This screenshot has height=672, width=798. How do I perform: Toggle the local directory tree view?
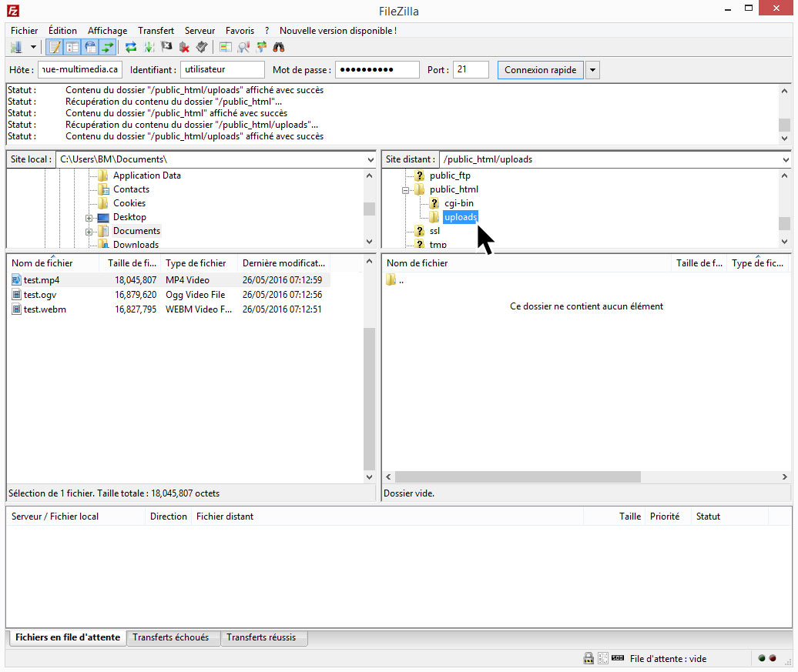click(x=72, y=47)
